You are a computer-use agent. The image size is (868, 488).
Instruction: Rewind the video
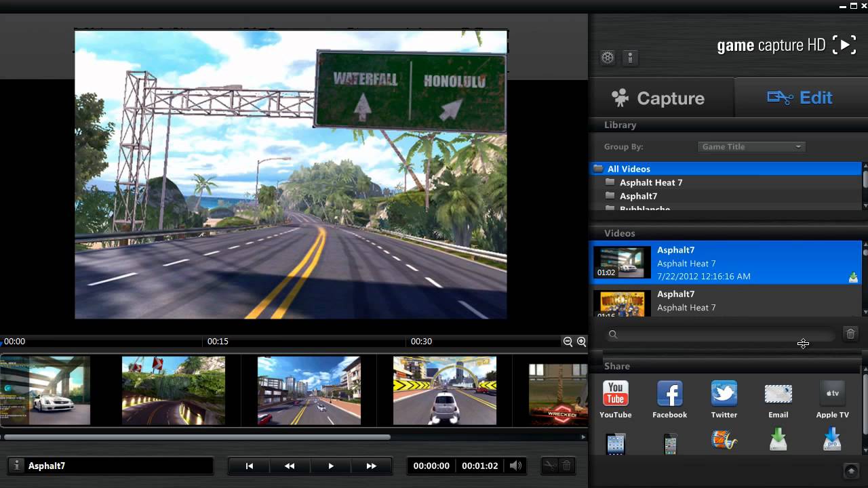290,466
